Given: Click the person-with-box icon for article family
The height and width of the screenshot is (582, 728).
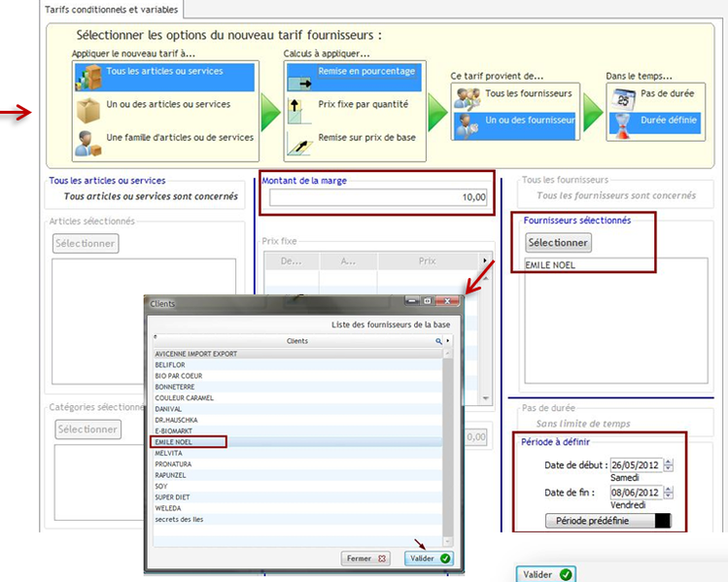Looking at the screenshot, I should click(x=87, y=144).
